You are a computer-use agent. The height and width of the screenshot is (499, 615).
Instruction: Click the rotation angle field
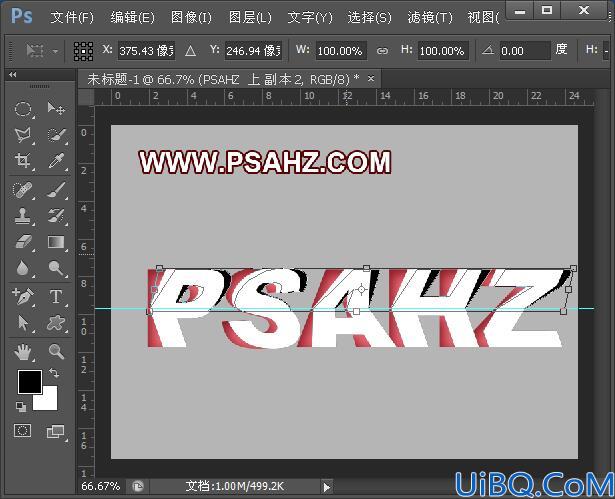click(525, 51)
